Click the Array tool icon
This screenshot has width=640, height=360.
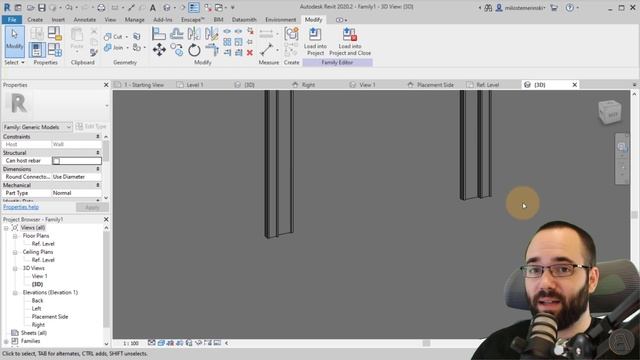coord(227,42)
